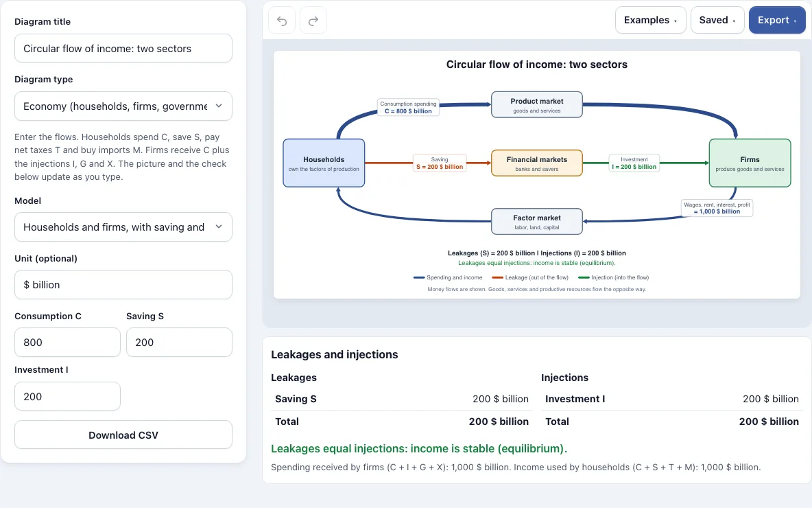Click the undo arrow icon
This screenshot has width=812, height=508.
(282, 21)
